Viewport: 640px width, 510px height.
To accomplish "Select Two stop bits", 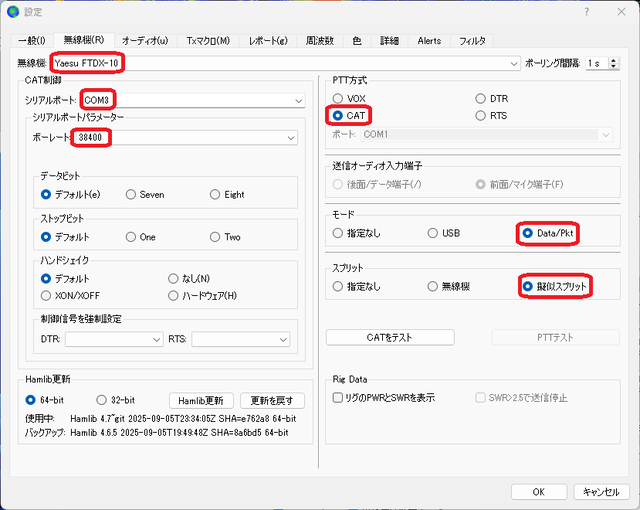I will [x=225, y=237].
